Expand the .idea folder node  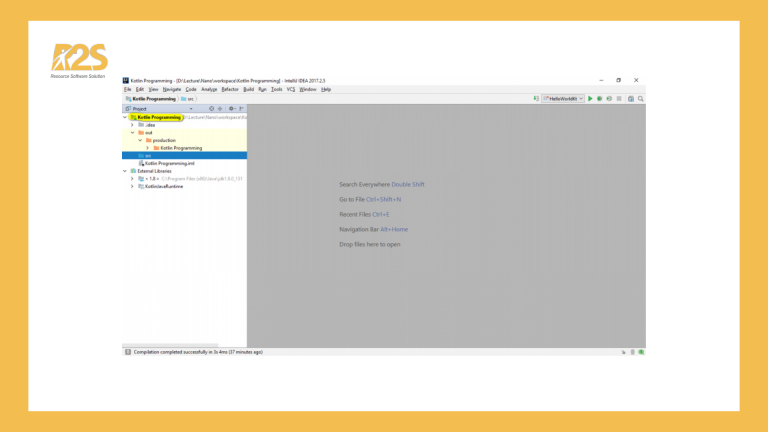[132, 125]
